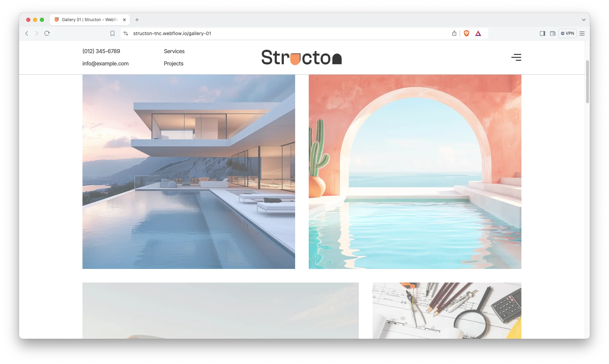Toggle the browser sidebar panel icon
The image size is (609, 364).
click(542, 33)
